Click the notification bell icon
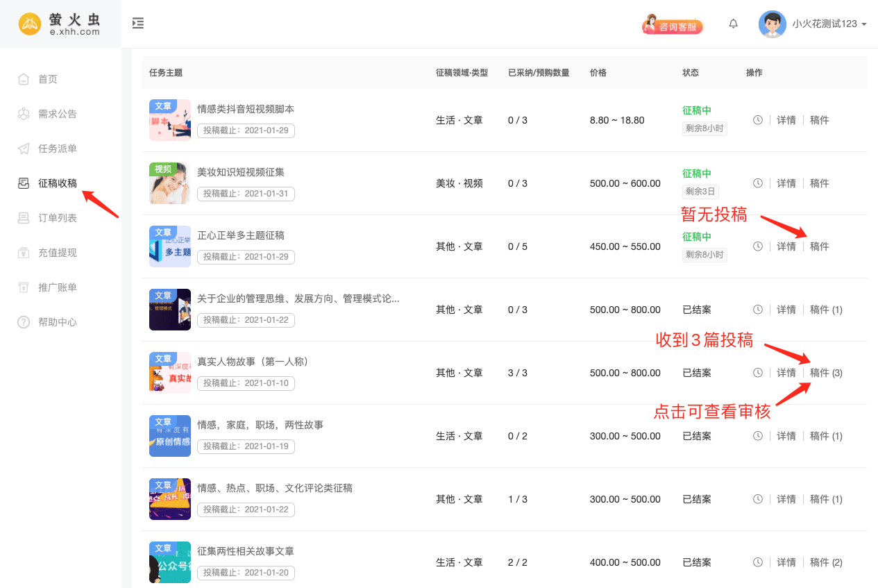The width and height of the screenshot is (878, 588). tap(733, 24)
